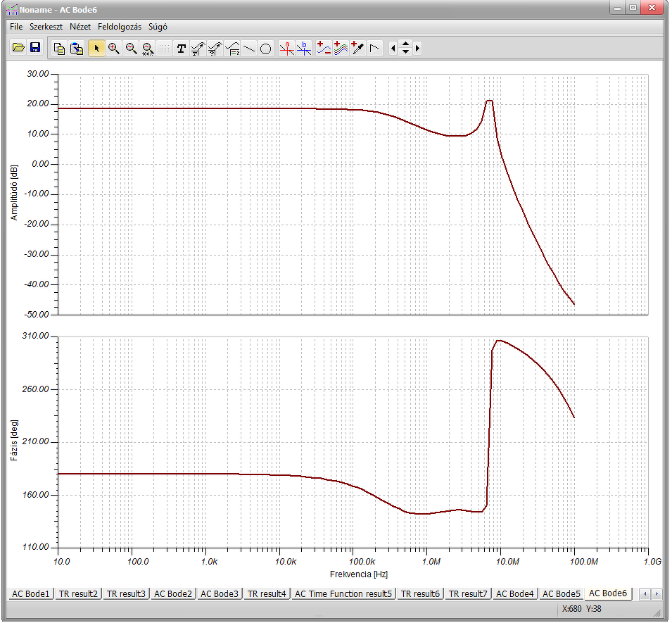The width and height of the screenshot is (672, 623).
Task: Select the arrow pointer tool
Action: pos(96,49)
